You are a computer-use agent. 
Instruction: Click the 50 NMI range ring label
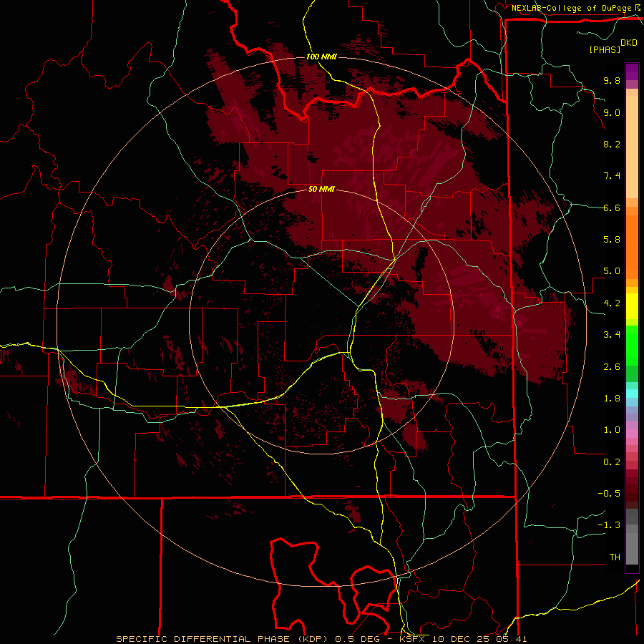321,189
